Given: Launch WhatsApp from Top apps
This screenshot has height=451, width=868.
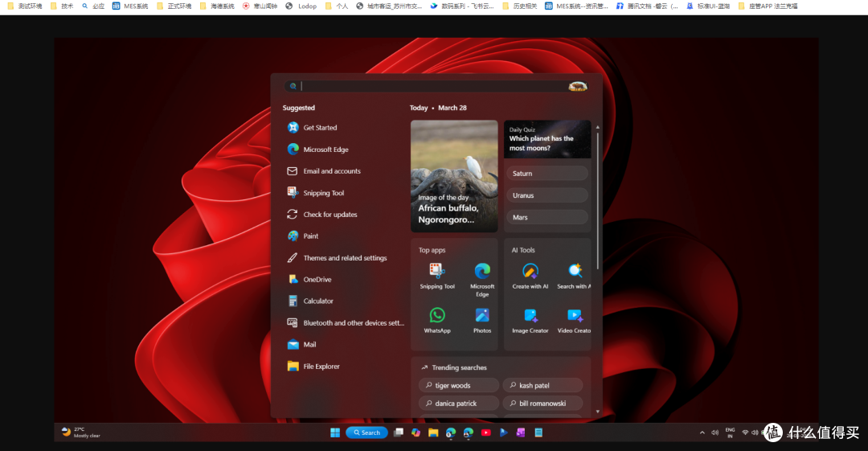Looking at the screenshot, I should click(437, 320).
